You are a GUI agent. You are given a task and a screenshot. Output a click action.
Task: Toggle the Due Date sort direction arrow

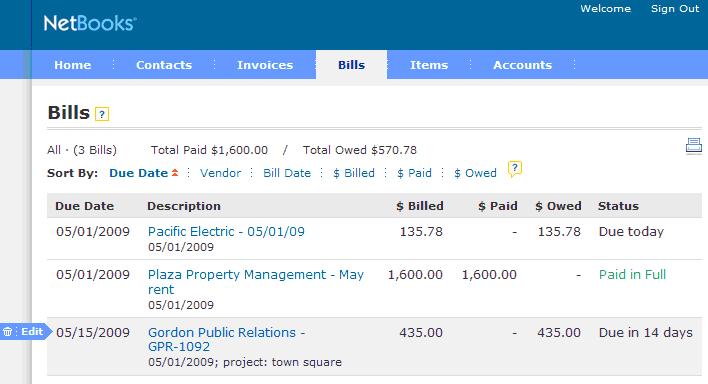175,173
